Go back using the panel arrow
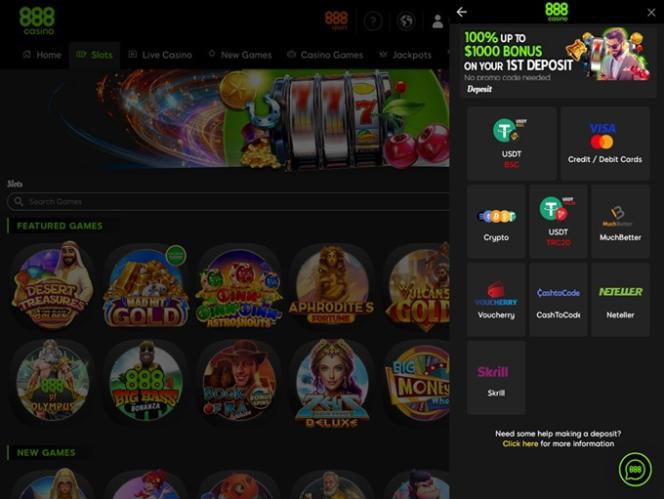The height and width of the screenshot is (499, 664). [462, 12]
